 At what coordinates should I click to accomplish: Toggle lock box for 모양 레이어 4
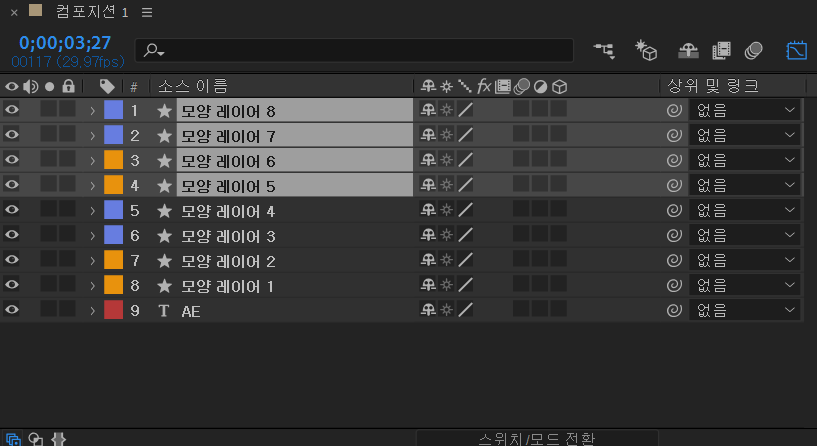point(67,209)
